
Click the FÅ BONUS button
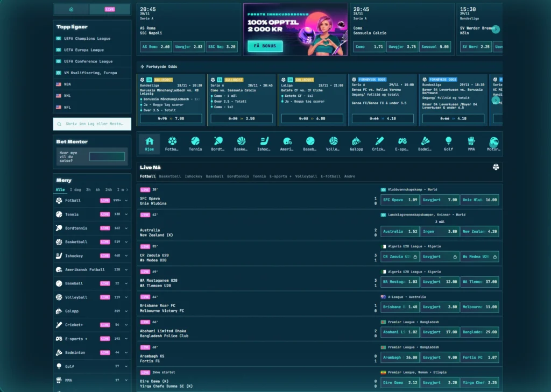click(265, 46)
